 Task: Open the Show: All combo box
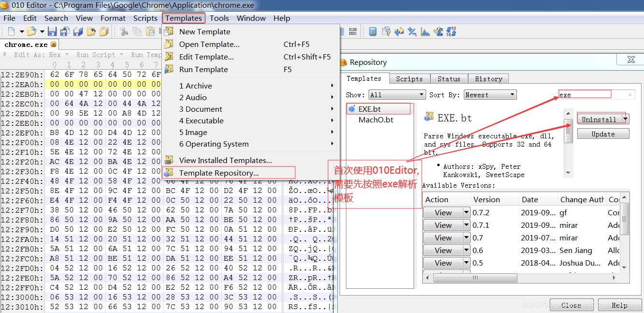click(x=397, y=95)
